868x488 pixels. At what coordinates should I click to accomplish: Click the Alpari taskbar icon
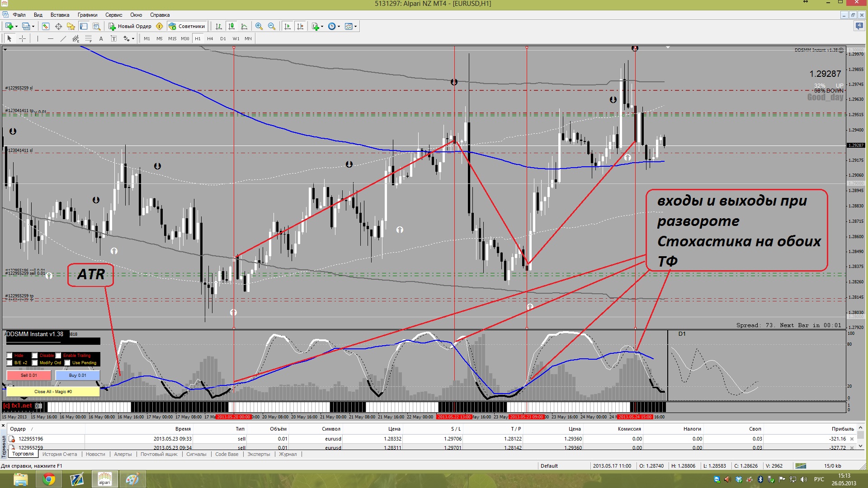[x=105, y=479]
